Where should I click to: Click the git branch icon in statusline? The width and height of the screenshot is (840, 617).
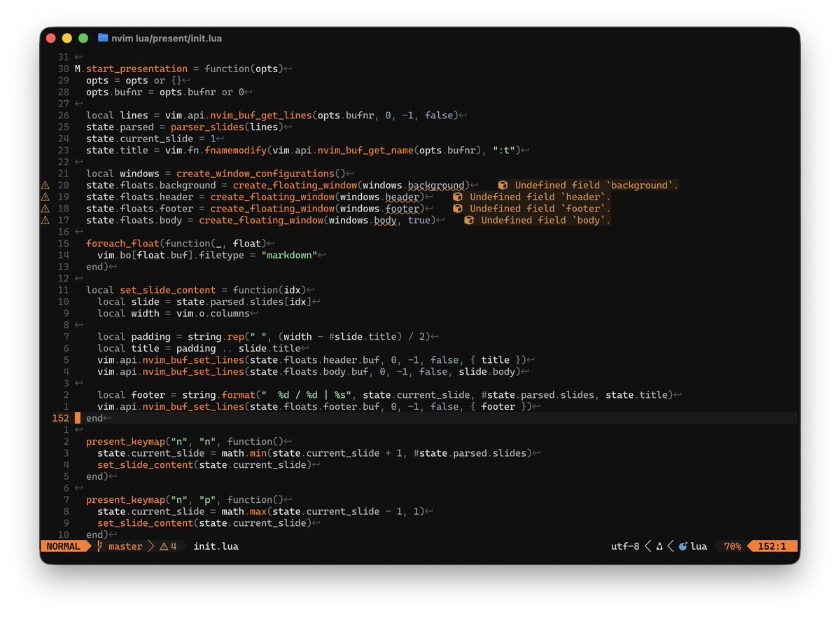point(100,546)
